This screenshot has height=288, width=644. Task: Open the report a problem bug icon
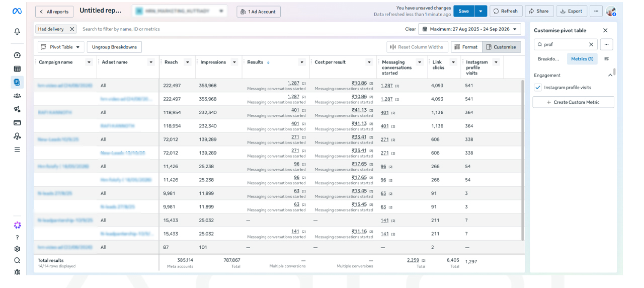[x=17, y=272]
